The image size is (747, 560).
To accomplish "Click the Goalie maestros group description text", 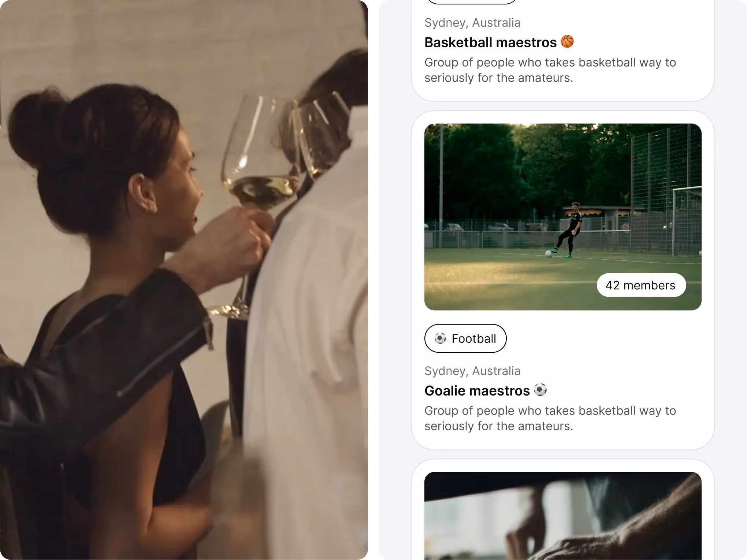I will pos(550,418).
